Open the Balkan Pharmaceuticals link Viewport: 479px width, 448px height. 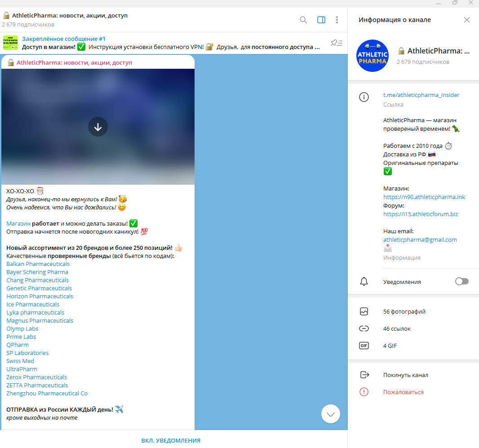(x=38, y=264)
